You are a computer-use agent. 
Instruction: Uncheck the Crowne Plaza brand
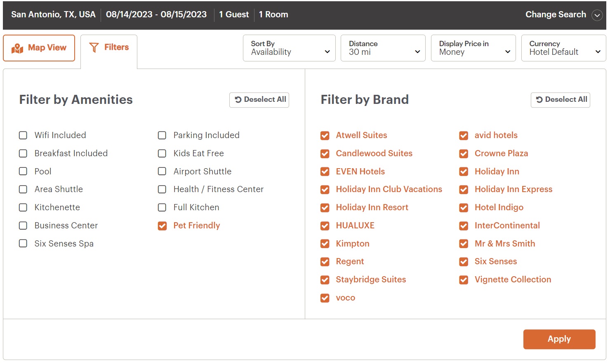464,154
